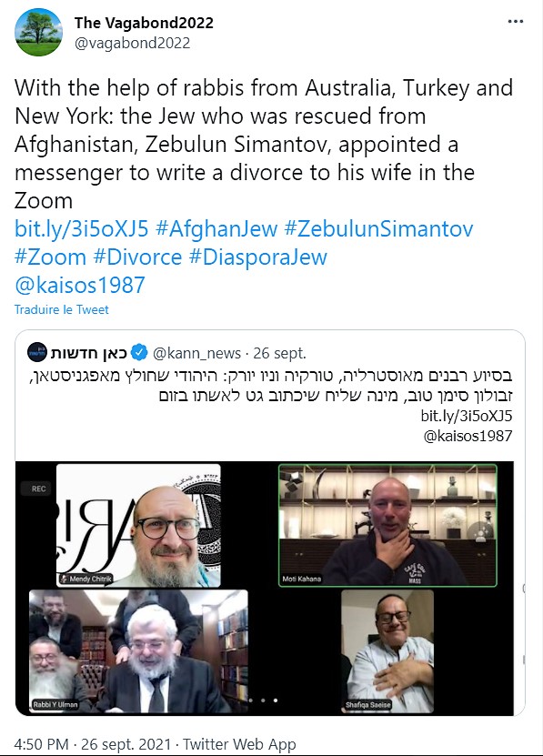The width and height of the screenshot is (543, 756).
Task: Click the Twitter Web App source label
Action: click(239, 744)
